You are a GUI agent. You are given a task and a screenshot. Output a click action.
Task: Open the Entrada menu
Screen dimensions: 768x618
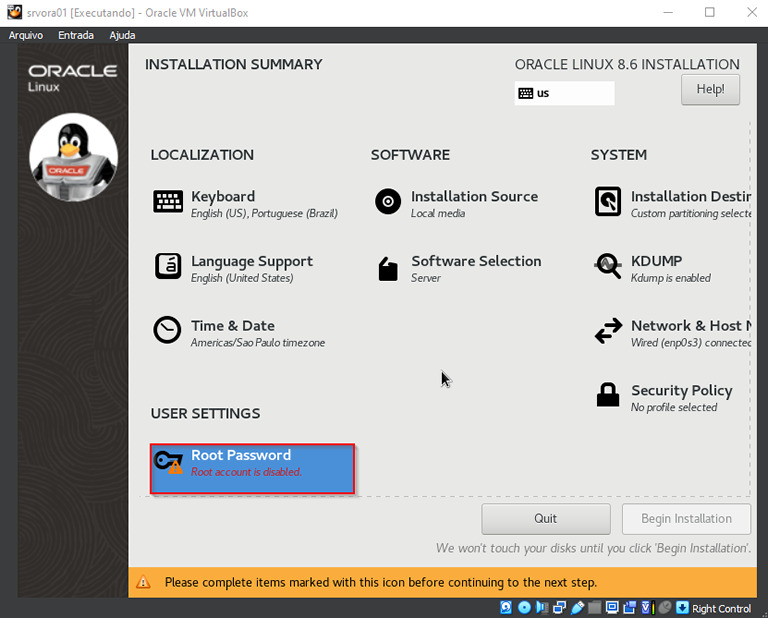point(76,35)
